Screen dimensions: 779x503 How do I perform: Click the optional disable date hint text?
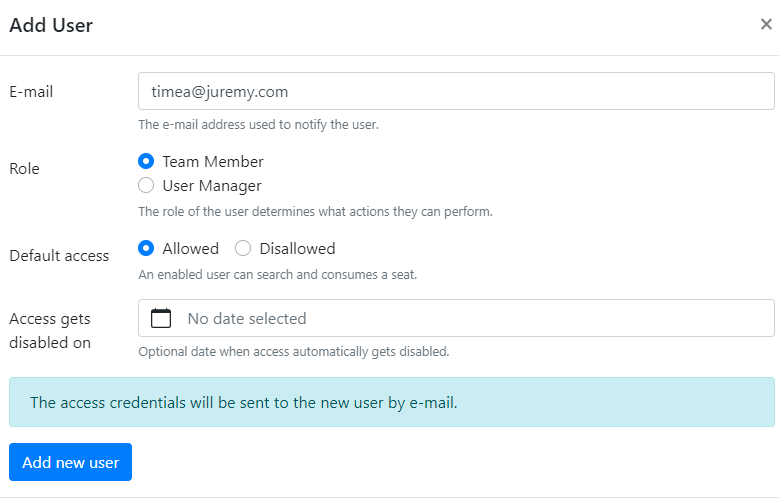[293, 352]
